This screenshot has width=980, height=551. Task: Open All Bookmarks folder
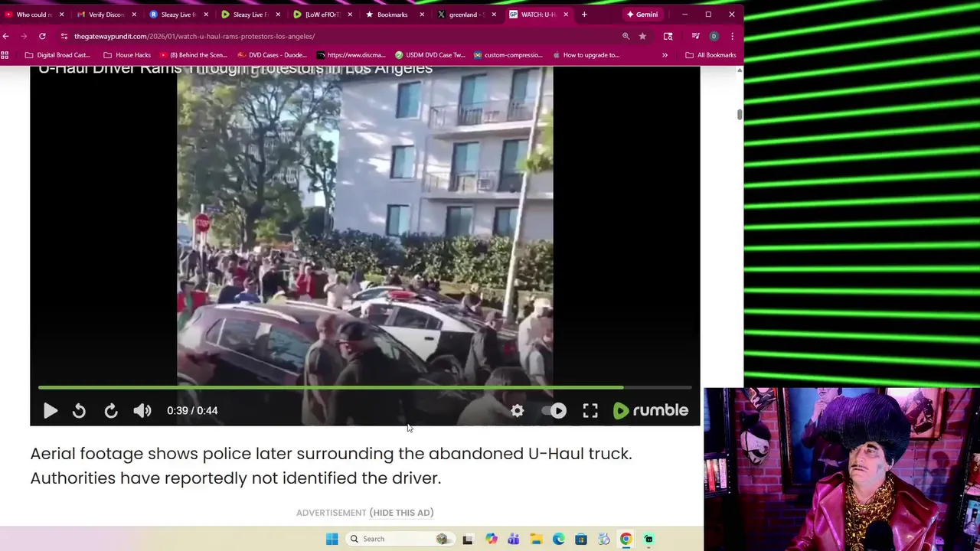[710, 55]
